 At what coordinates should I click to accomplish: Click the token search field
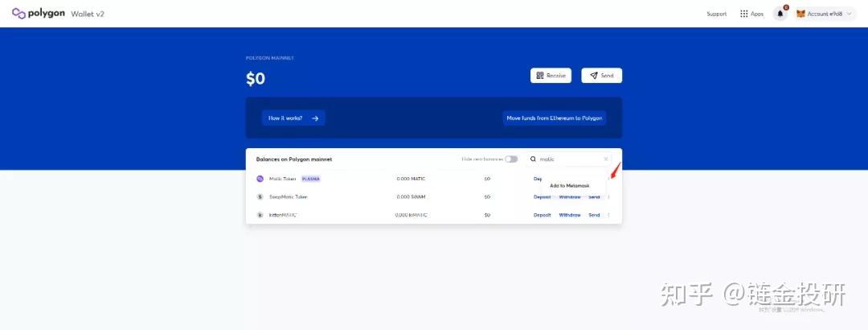pos(569,159)
